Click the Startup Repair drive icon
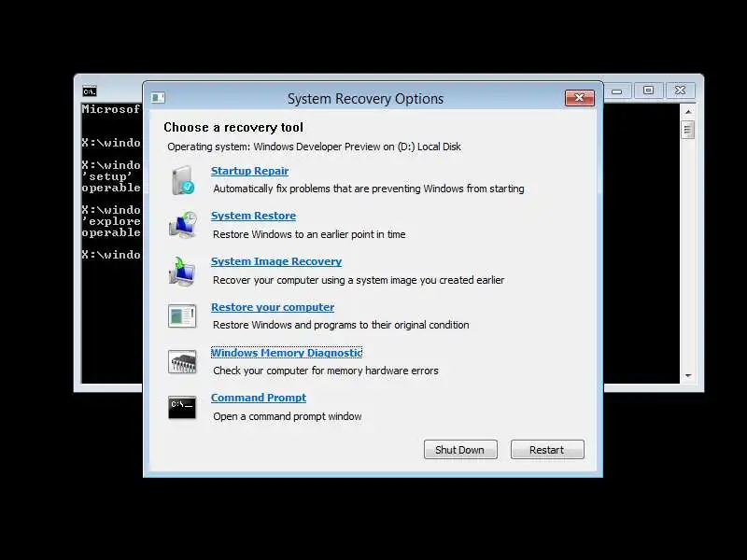Image resolution: width=747 pixels, height=560 pixels. pyautogui.click(x=182, y=180)
